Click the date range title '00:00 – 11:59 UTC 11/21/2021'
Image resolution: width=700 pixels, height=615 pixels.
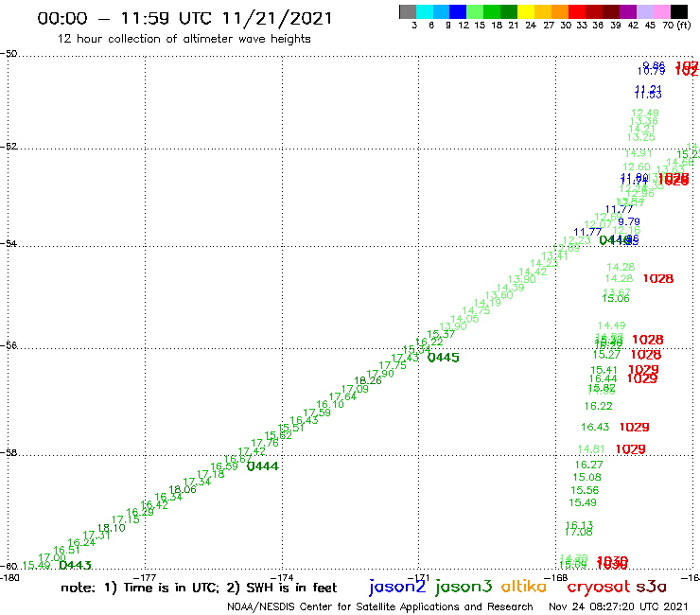click(x=184, y=19)
